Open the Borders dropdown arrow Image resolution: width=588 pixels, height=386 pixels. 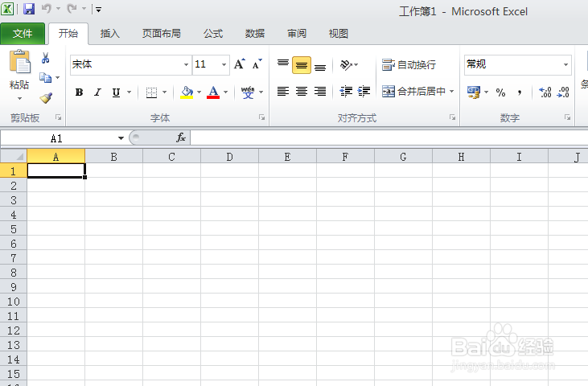tap(165, 92)
